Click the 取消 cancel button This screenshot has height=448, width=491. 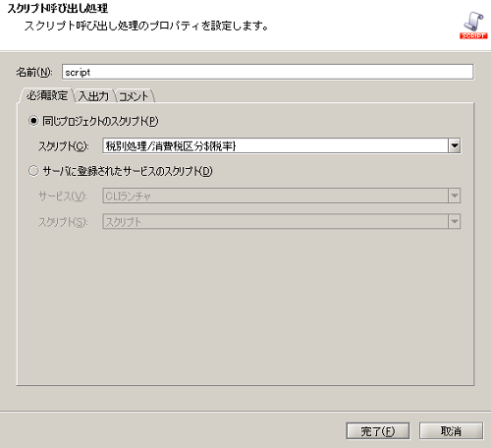451,431
